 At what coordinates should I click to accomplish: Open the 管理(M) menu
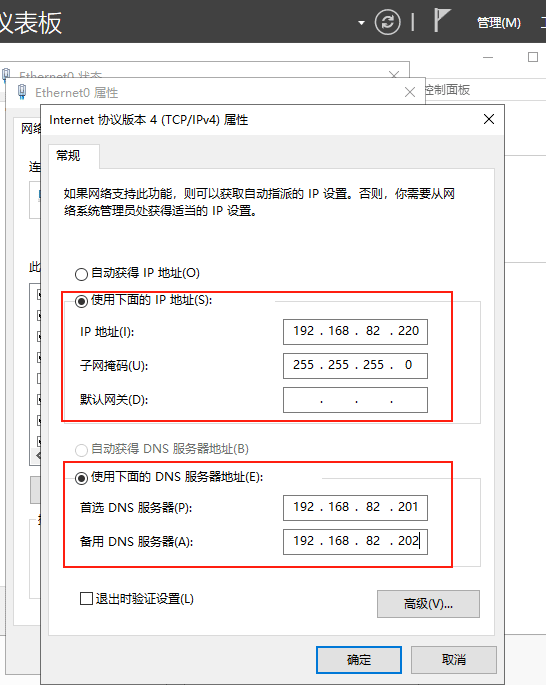click(x=499, y=23)
